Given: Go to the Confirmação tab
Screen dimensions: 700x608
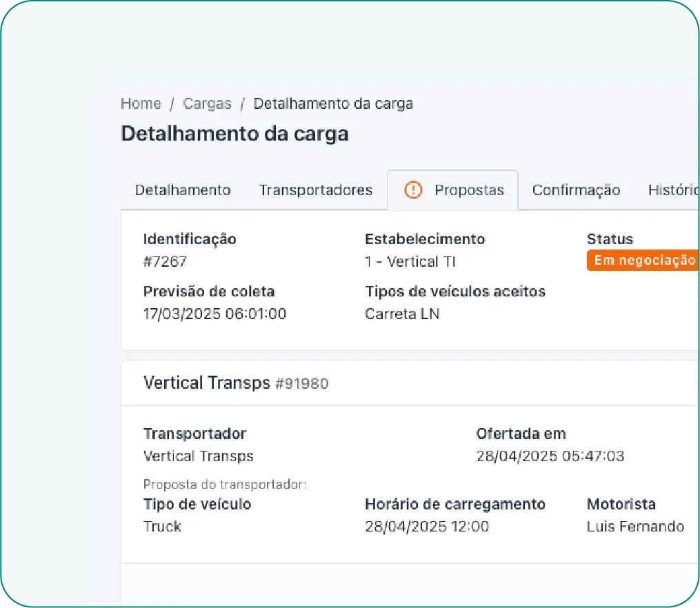Looking at the screenshot, I should tap(576, 190).
